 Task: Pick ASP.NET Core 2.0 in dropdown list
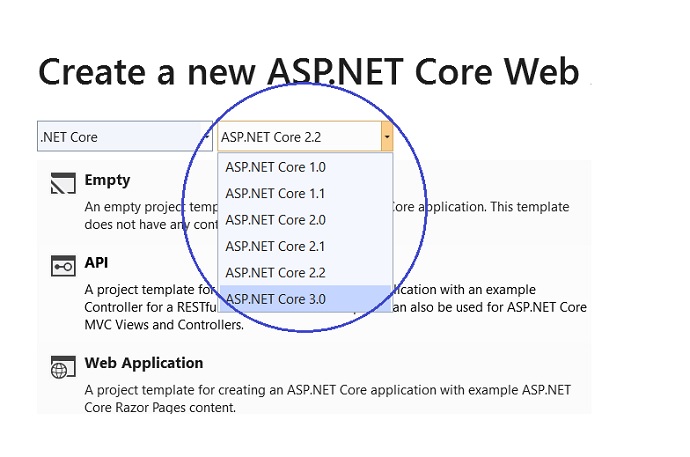click(x=305, y=220)
